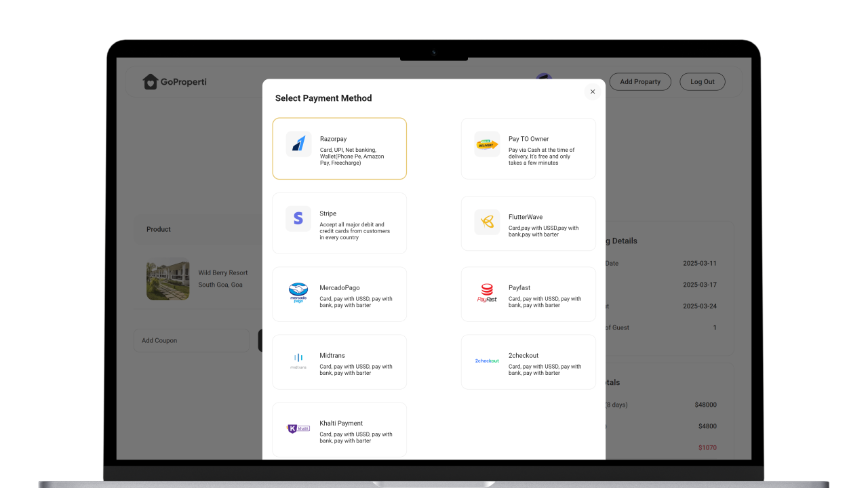
Task: Click the 'Select Payment Method' heading
Action: [x=323, y=98]
